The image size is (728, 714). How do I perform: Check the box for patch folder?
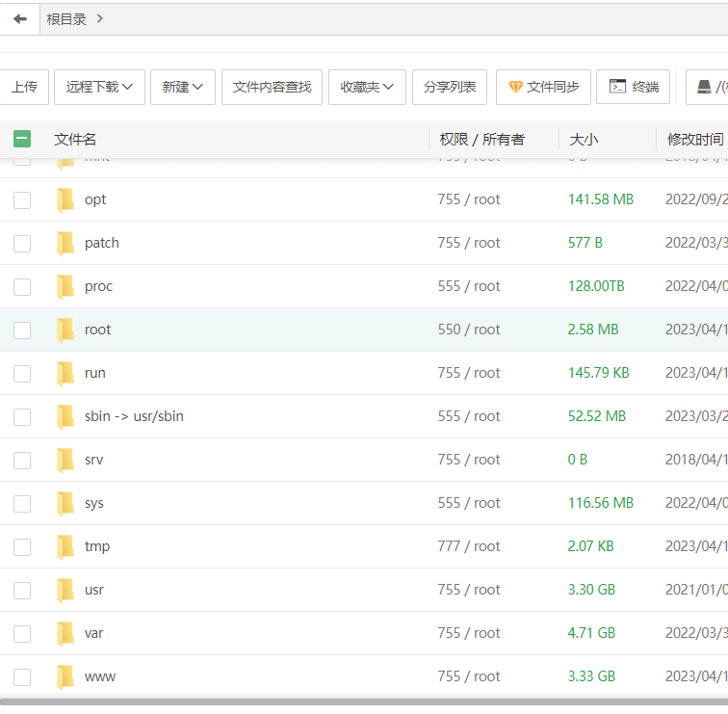point(22,244)
